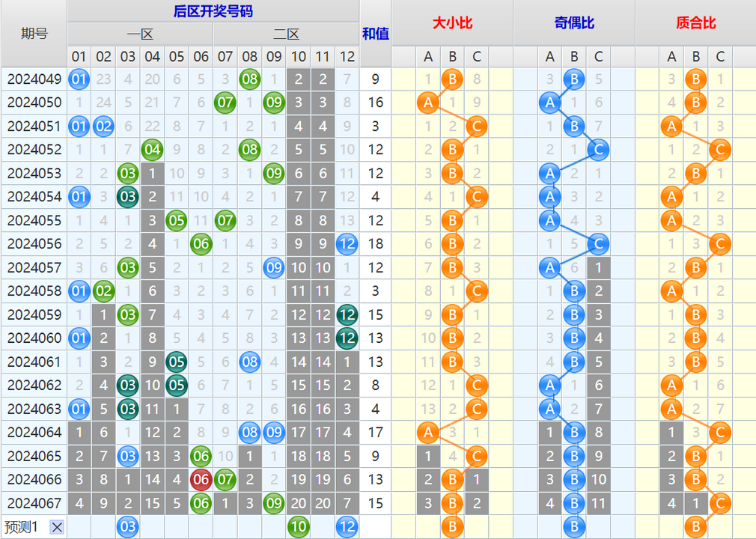756x539 pixels.
Task: Pick the 04 ball in row 2024052
Action: 152,150
